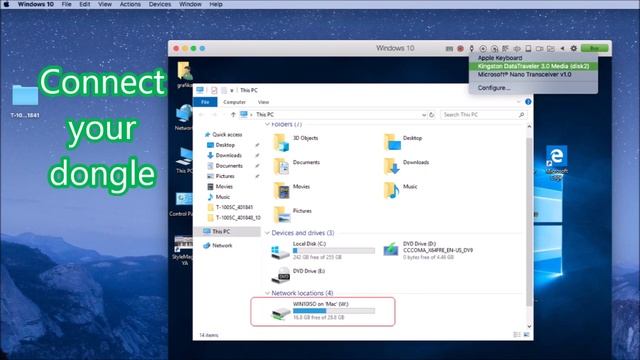Click the search magnifier icon

click(521, 115)
